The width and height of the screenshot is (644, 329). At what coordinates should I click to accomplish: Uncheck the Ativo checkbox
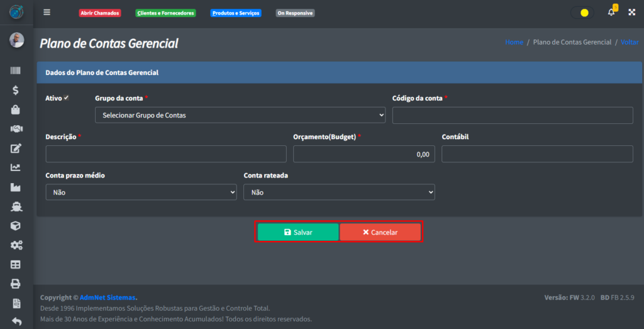pyautogui.click(x=66, y=98)
